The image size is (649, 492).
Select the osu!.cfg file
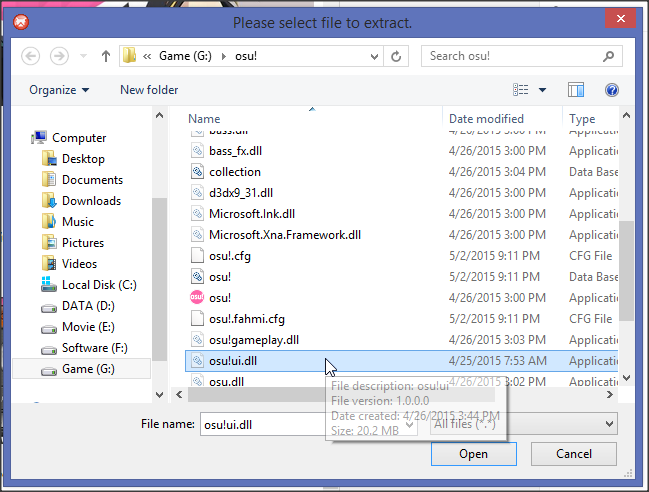point(230,256)
